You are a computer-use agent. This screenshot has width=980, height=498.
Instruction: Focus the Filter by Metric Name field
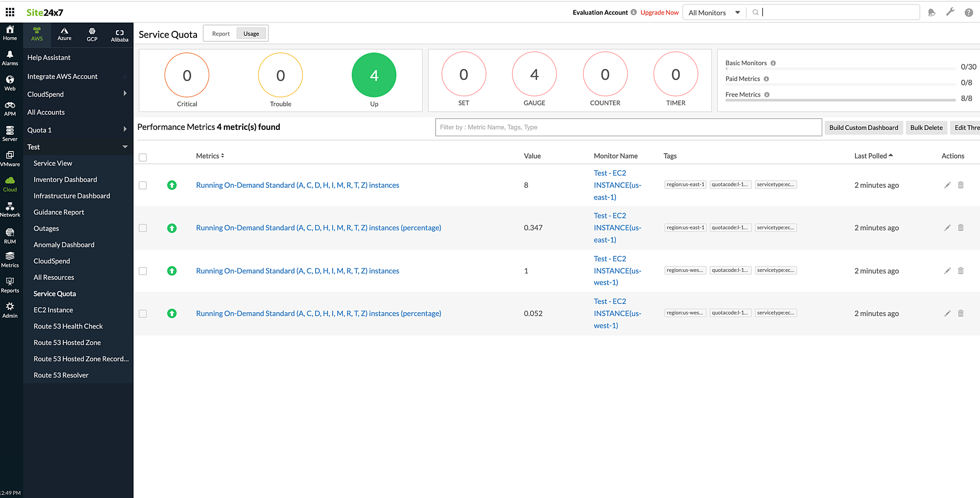628,127
